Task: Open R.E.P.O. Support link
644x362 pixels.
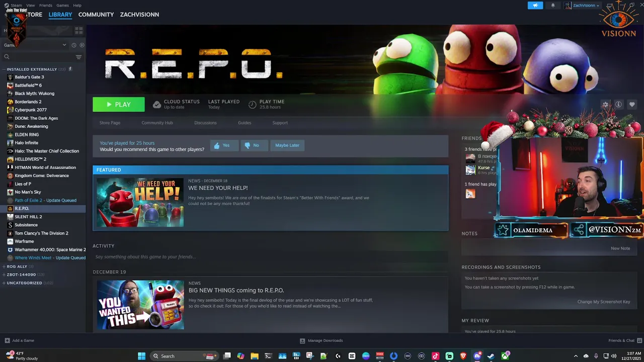Action: [280, 123]
